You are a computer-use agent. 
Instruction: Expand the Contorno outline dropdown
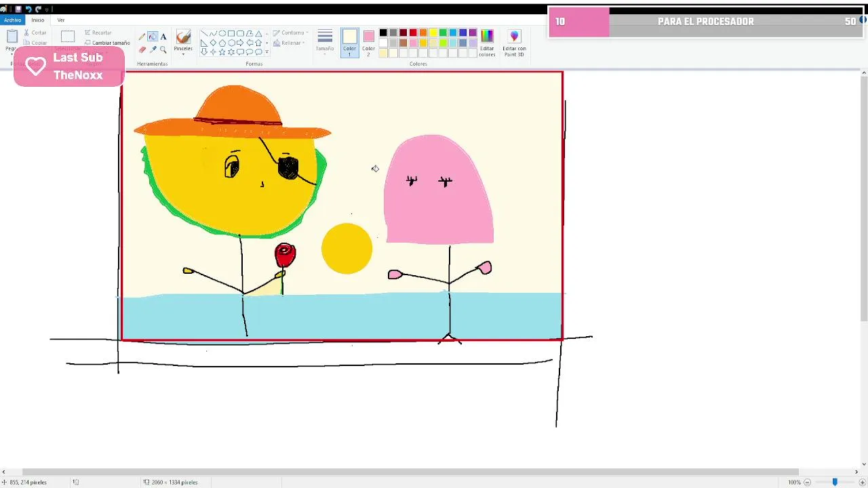(293, 33)
